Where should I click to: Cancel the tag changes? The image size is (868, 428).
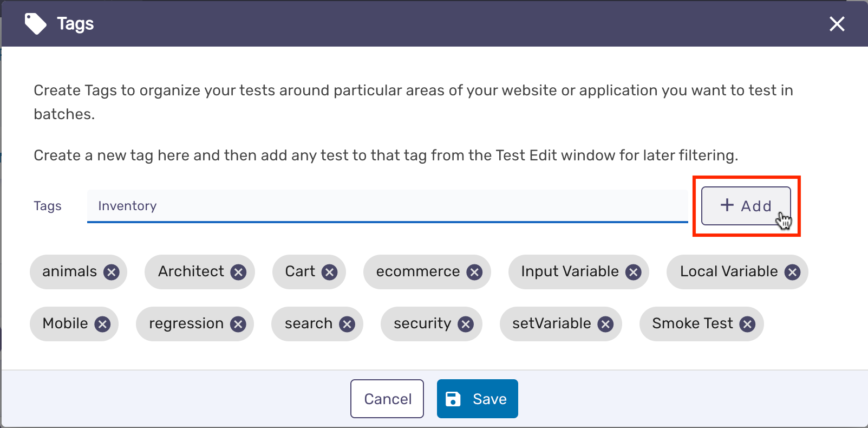pos(387,399)
